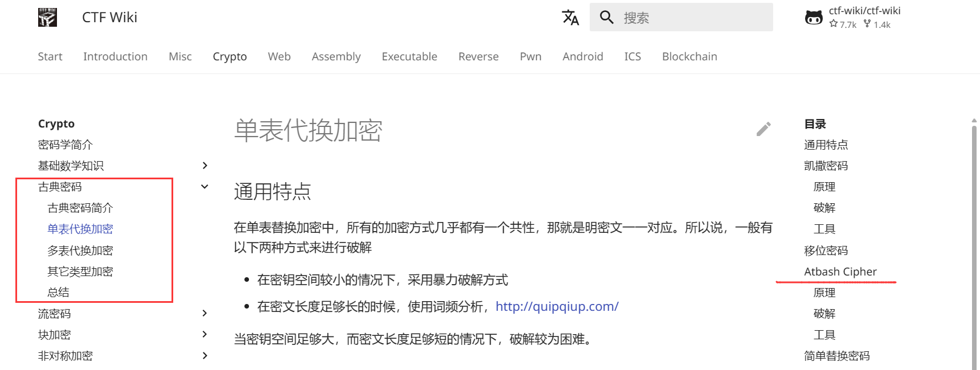Image resolution: width=980 pixels, height=370 pixels.
Task: Open 总结 sidebar page
Action: tap(58, 293)
